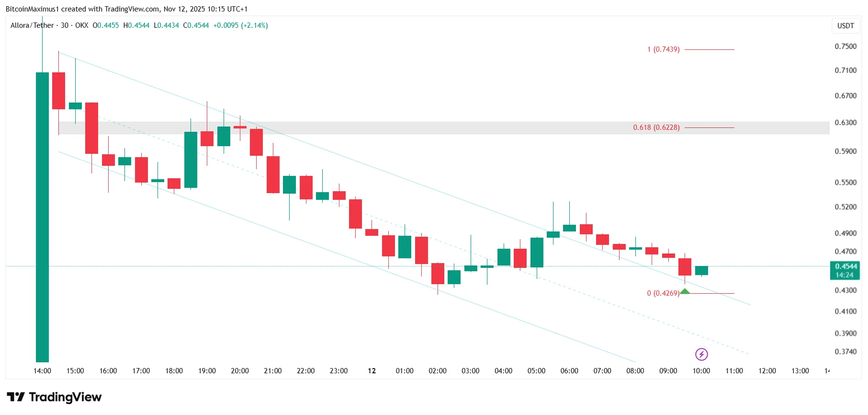
Task: Click the 0.3740 price scale label
Action: tap(845, 352)
